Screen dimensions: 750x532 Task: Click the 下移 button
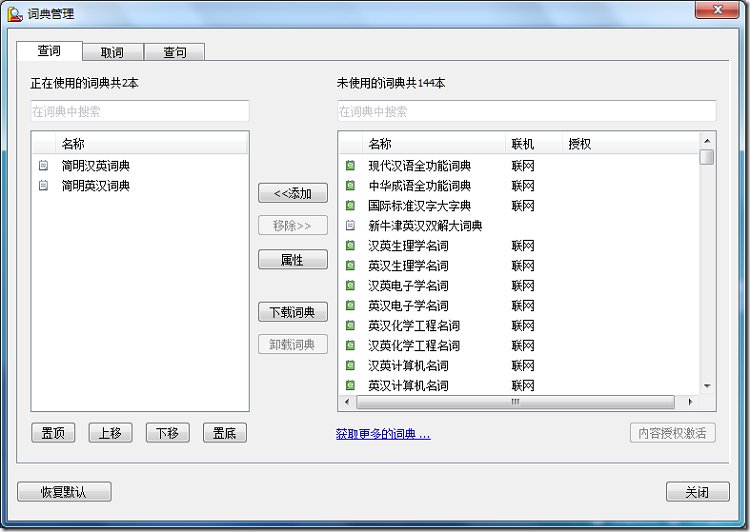[x=168, y=433]
